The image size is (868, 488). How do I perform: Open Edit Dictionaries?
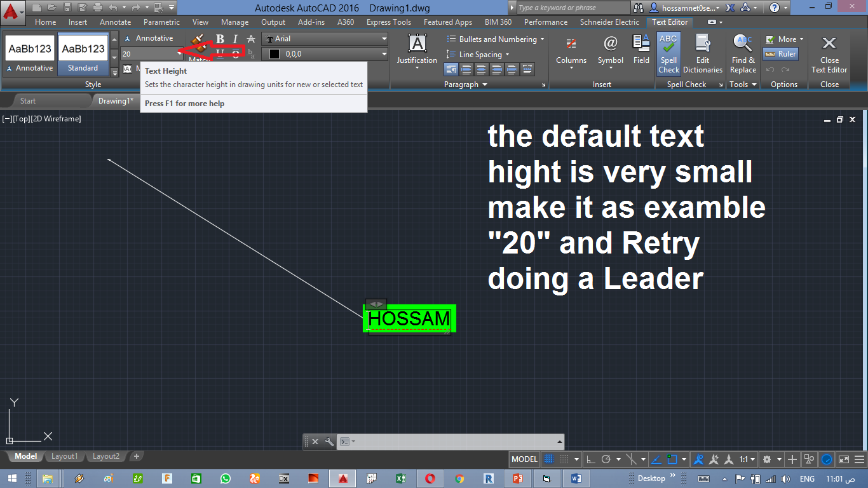pos(702,53)
